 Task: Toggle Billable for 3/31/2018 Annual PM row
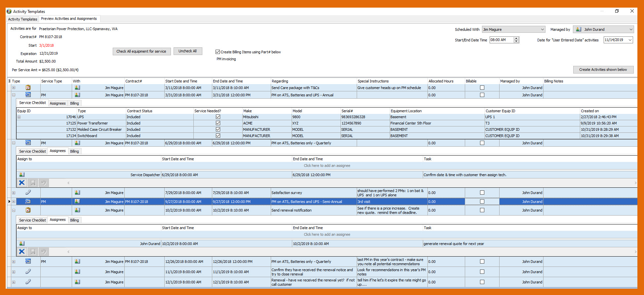482,95
